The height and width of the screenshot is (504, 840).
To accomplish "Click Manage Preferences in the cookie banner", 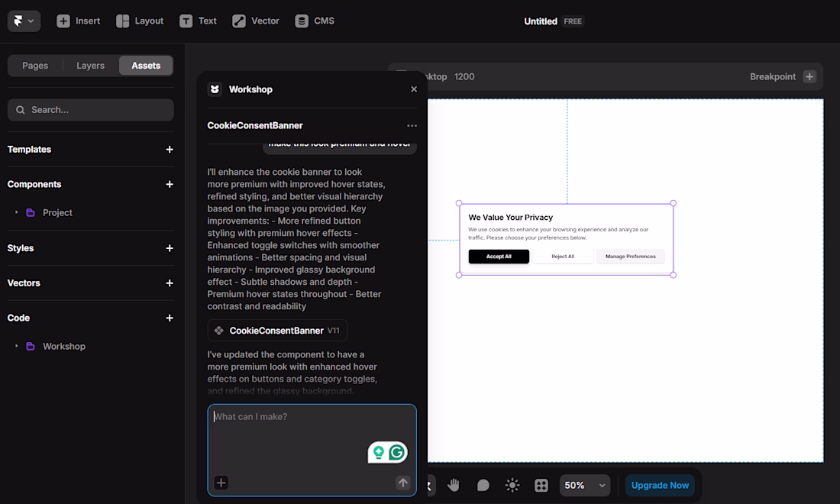I will (x=631, y=257).
